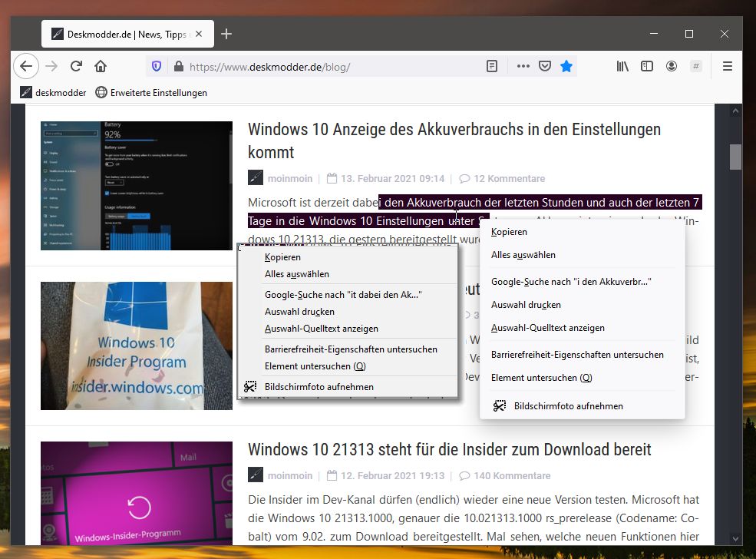Open the tracking protection shield icon
The image size is (756, 559).
pyautogui.click(x=157, y=67)
